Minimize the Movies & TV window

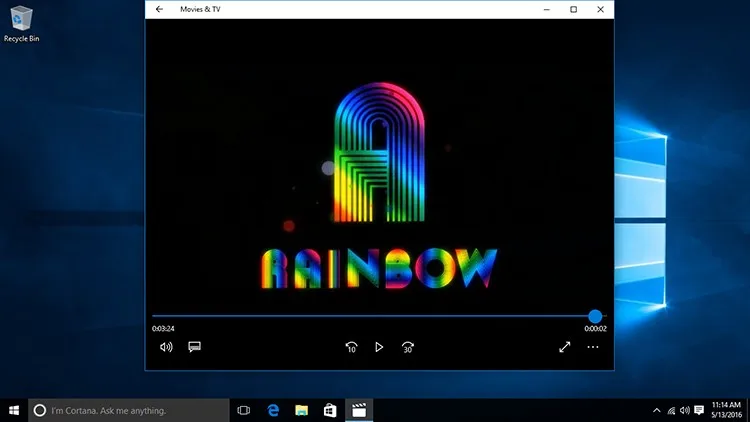(547, 9)
